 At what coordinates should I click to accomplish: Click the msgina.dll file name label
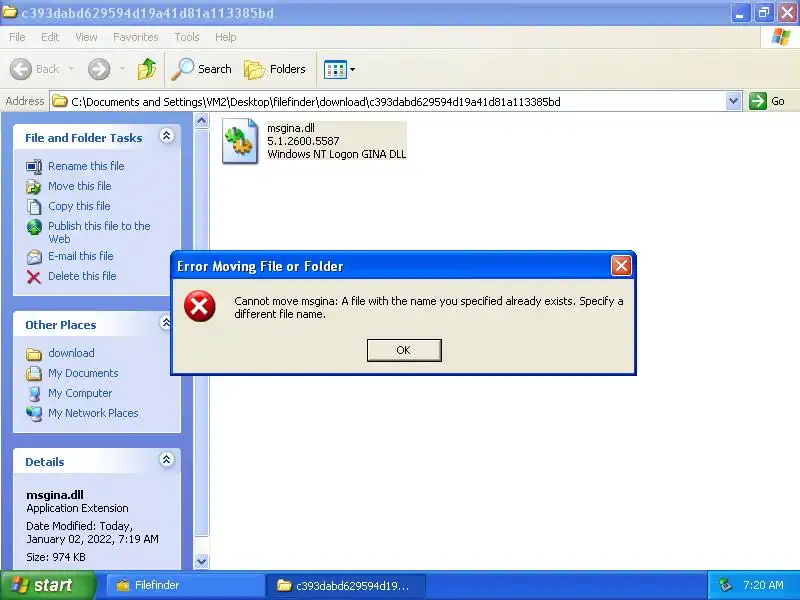[291, 128]
